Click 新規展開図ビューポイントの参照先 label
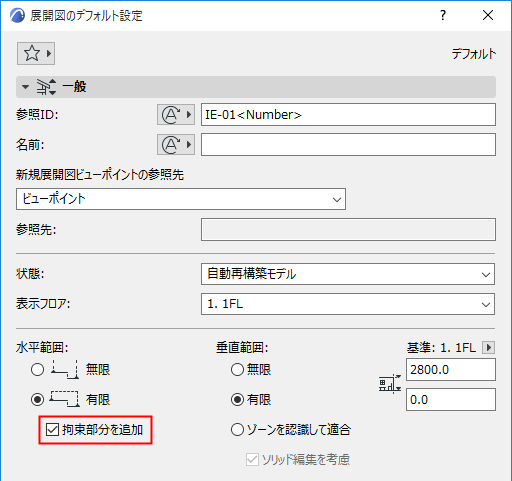 click(100, 175)
